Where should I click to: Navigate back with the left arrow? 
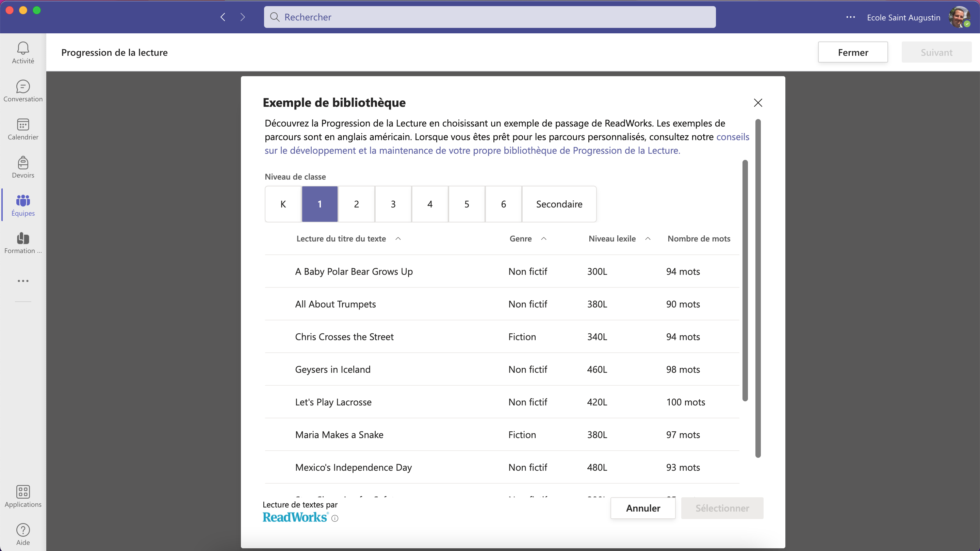tap(223, 17)
